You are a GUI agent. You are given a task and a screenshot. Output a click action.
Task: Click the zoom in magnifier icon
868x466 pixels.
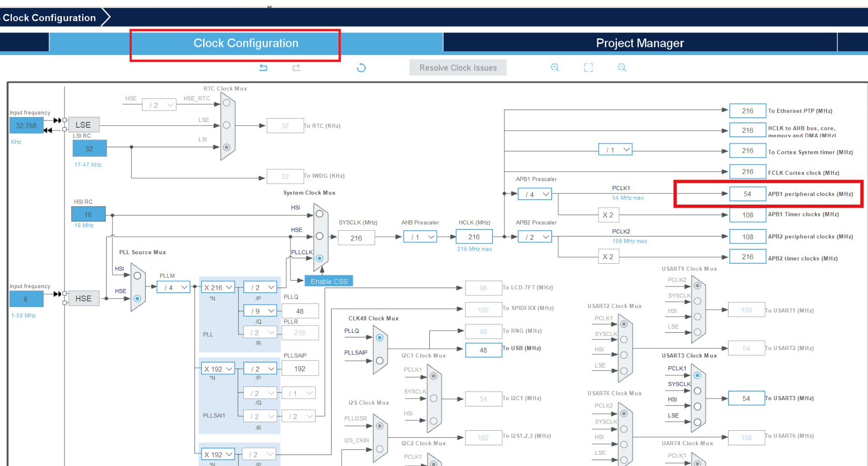point(555,68)
